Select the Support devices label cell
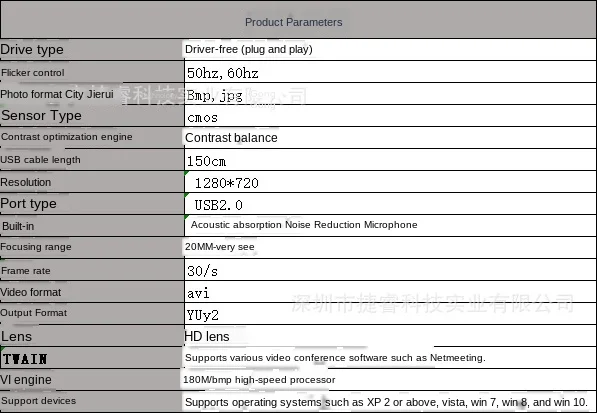This screenshot has width=597, height=413. point(92,402)
